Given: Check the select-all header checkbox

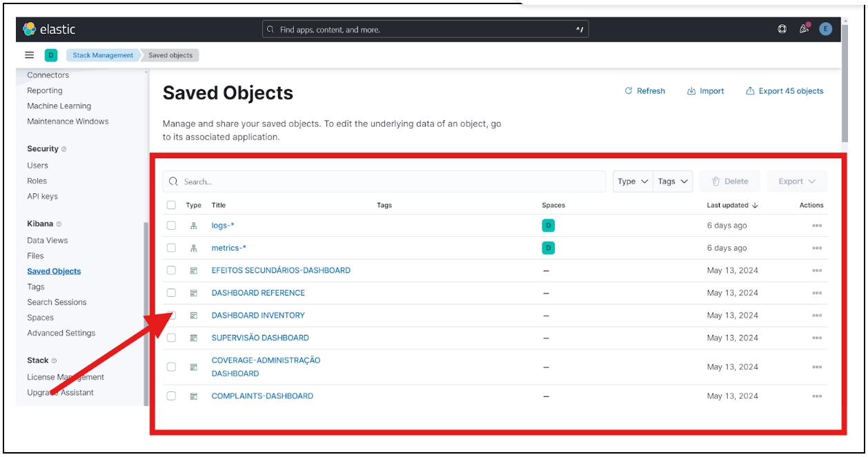Looking at the screenshot, I should [x=171, y=205].
